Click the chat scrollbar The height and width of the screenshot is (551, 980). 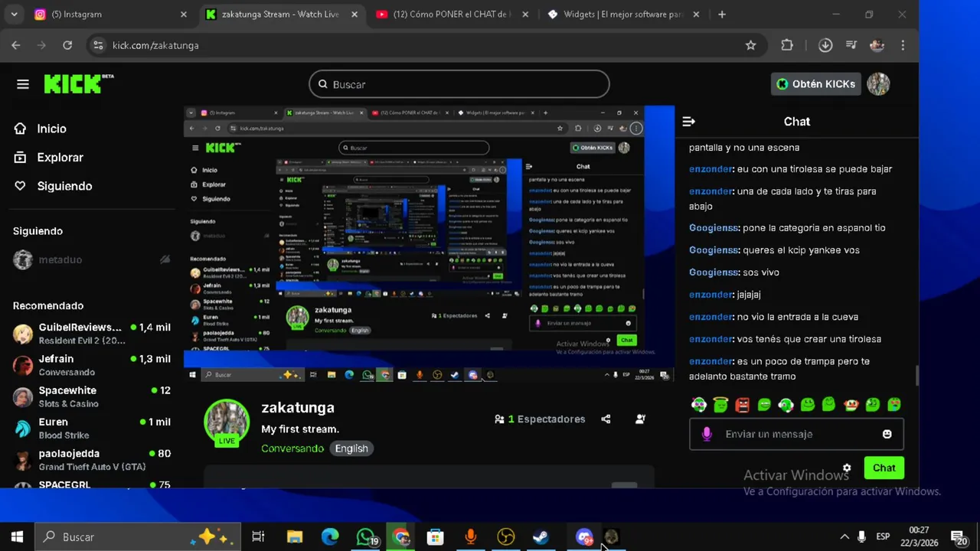click(x=916, y=376)
